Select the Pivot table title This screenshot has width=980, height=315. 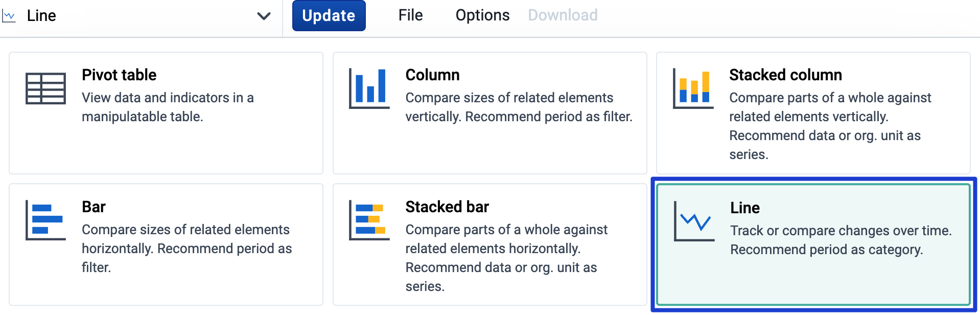point(119,75)
